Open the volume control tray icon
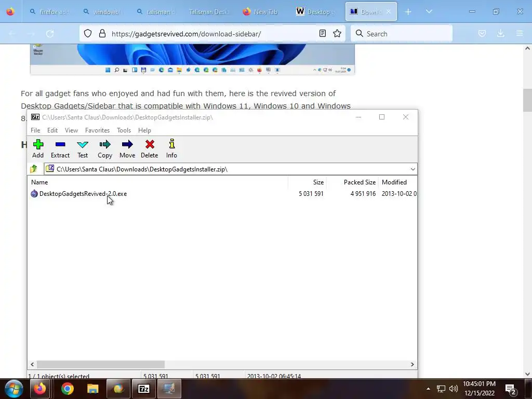This screenshot has height=399, width=532. (x=453, y=389)
